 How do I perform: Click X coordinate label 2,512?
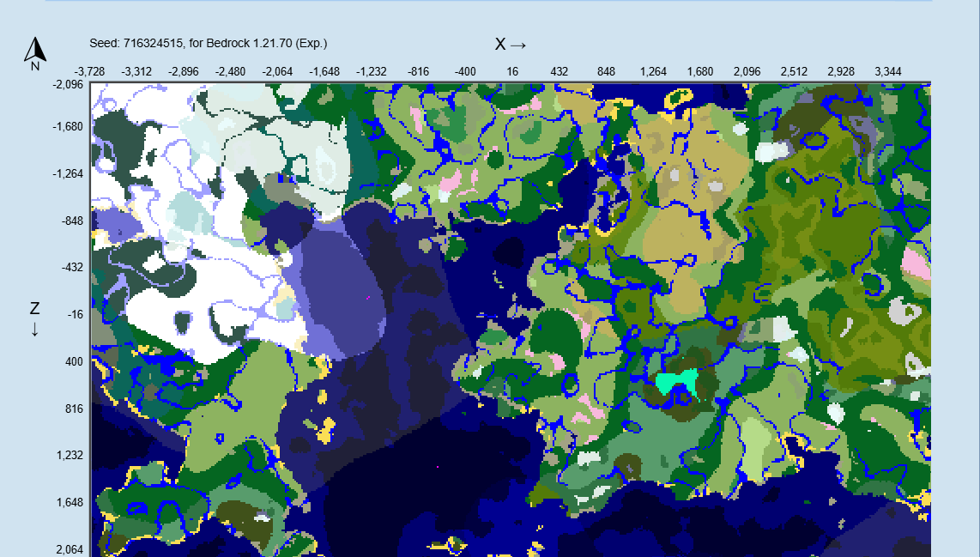(794, 71)
